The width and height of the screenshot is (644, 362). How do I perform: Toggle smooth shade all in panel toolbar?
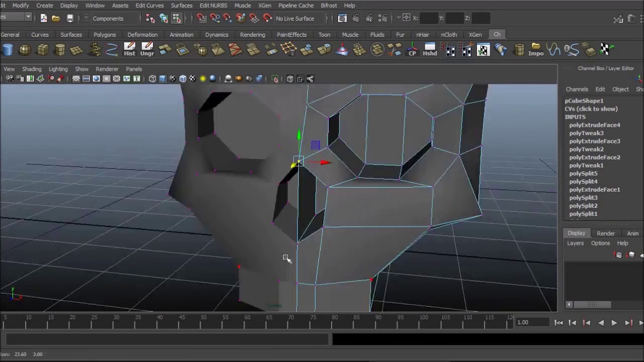pos(163,79)
